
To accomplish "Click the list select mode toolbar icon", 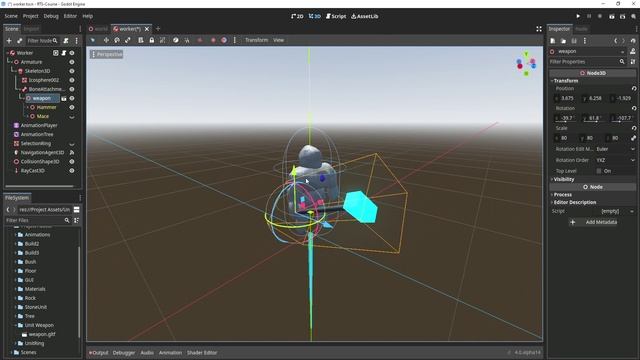I will [140, 40].
